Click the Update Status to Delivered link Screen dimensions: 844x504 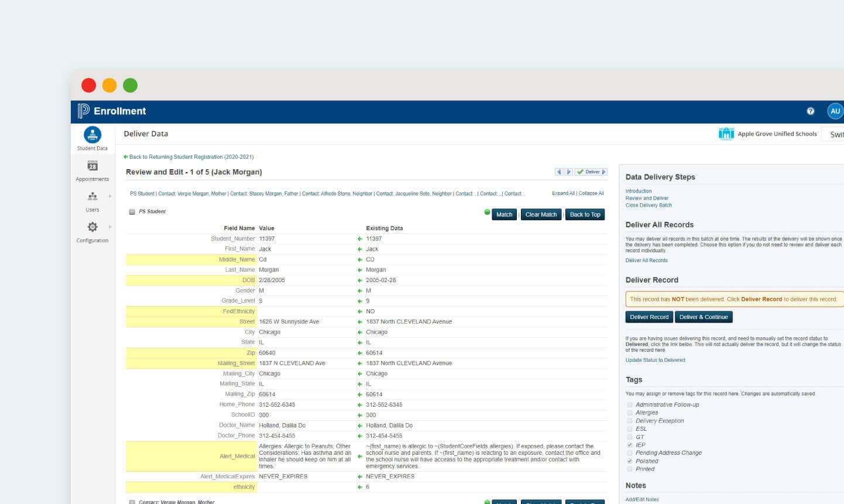(x=655, y=359)
